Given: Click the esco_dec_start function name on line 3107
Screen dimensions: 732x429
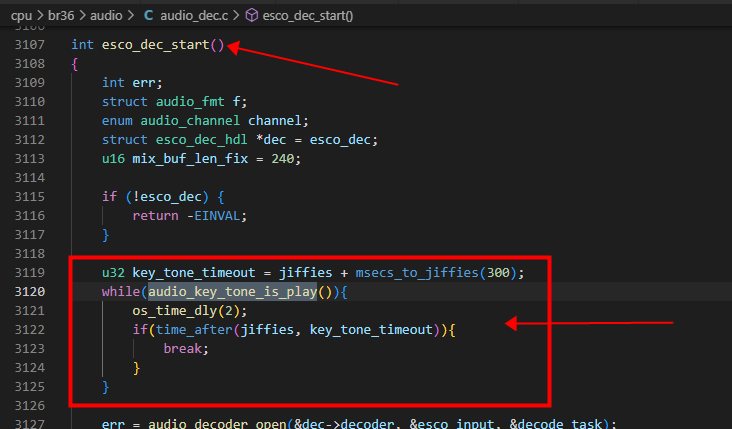Looking at the screenshot, I should 155,45.
